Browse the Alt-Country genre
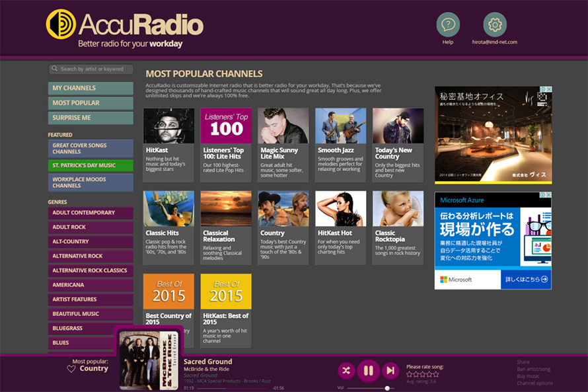 tap(91, 241)
